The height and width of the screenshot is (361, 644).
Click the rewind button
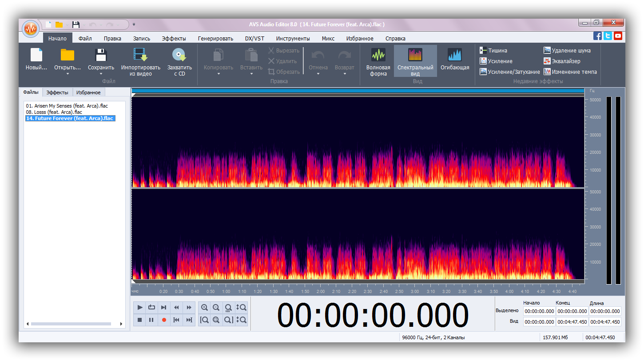pyautogui.click(x=176, y=307)
